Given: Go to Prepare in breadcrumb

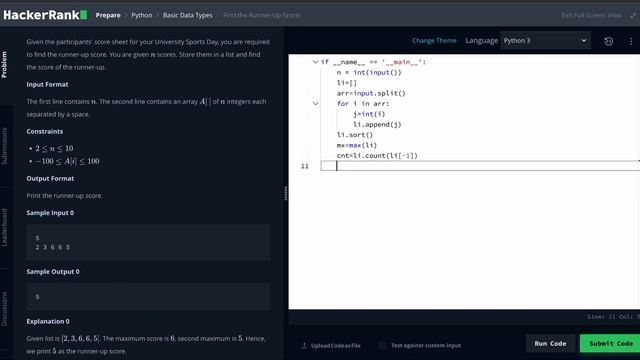Looking at the screenshot, I should tap(108, 15).
